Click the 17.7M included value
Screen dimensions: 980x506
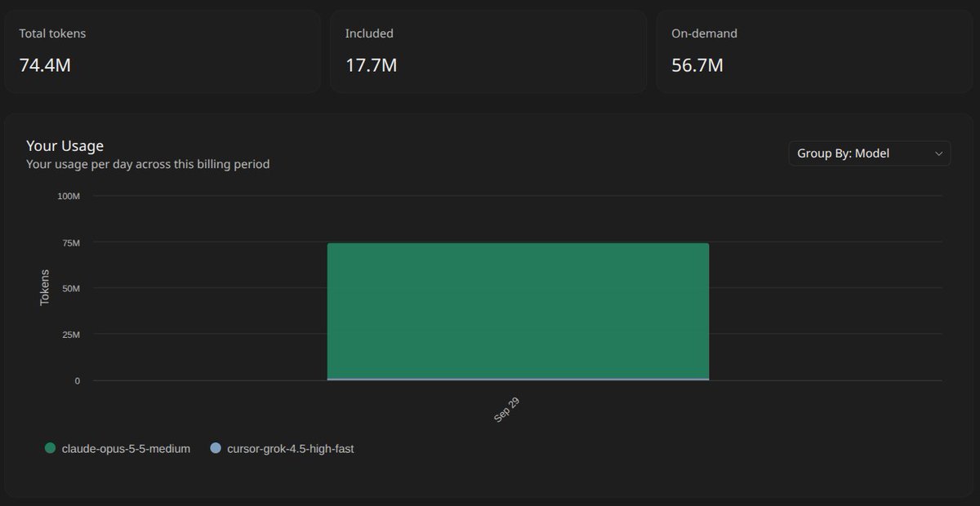tap(371, 65)
